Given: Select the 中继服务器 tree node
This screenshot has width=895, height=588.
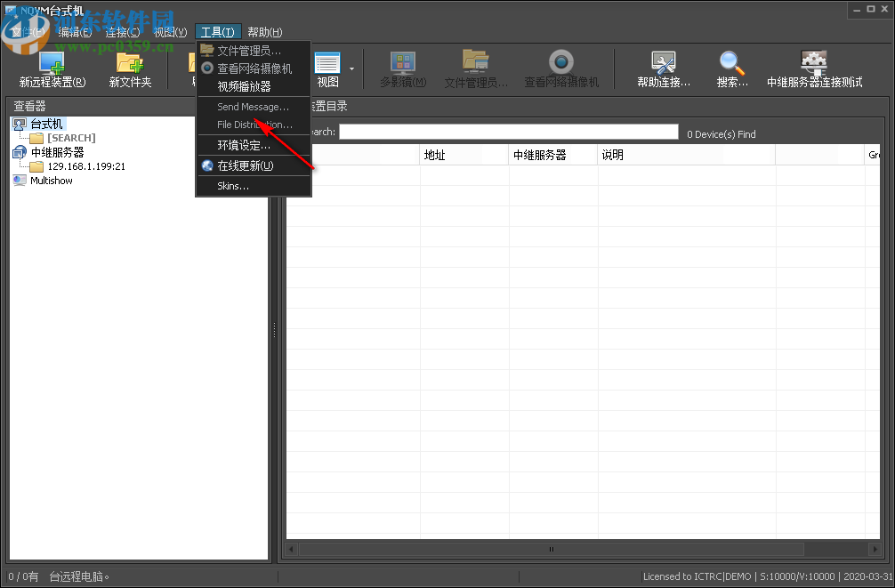Looking at the screenshot, I should click(x=57, y=152).
